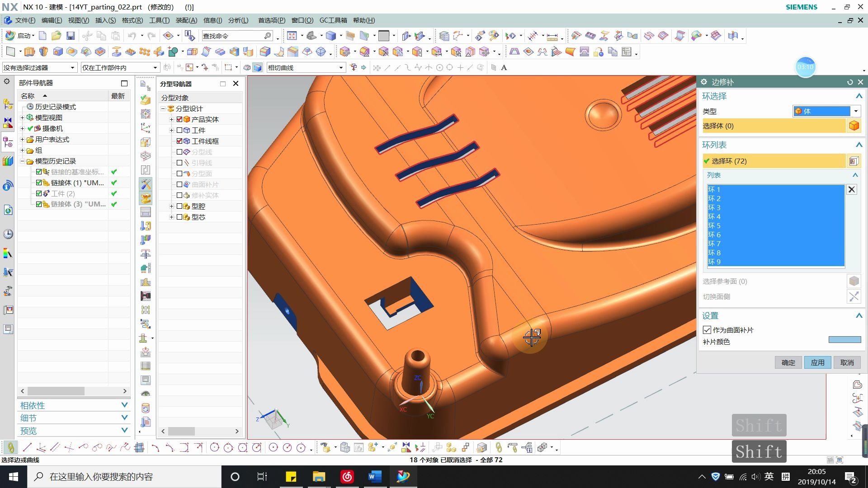Click the Windows taskbar search box
This screenshot has width=868, height=488.
pos(124,477)
